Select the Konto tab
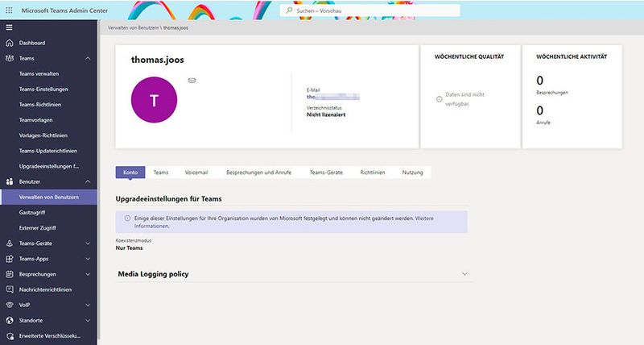The height and width of the screenshot is (345, 644). pyautogui.click(x=130, y=172)
